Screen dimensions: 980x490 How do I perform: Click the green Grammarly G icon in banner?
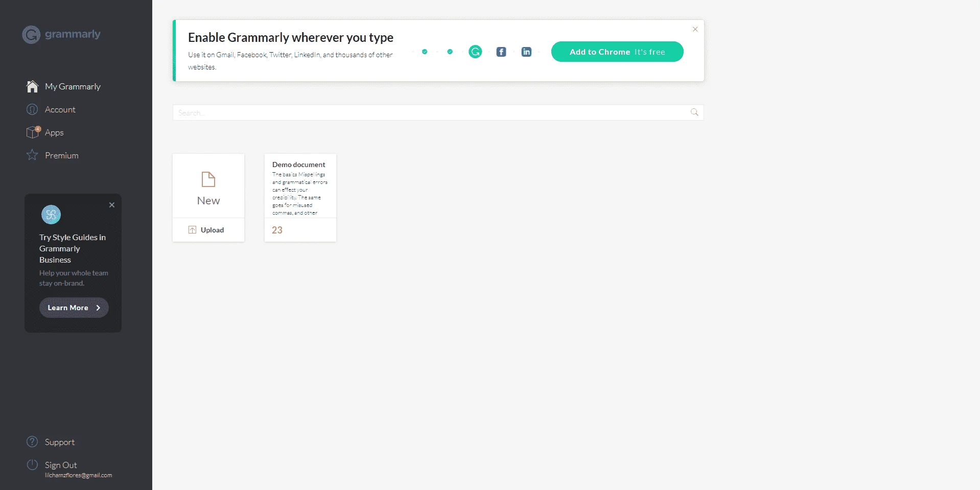[x=475, y=52]
